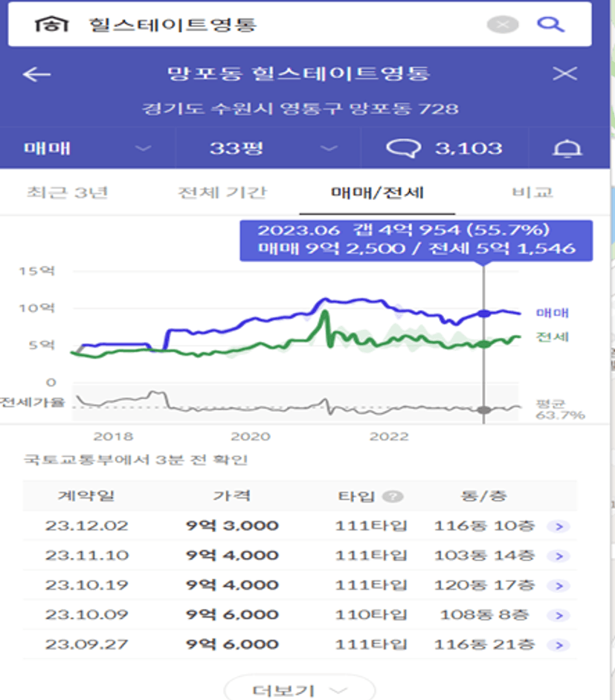Image resolution: width=615 pixels, height=700 pixels.
Task: Click the 3,103 comments count
Action: 469,148
